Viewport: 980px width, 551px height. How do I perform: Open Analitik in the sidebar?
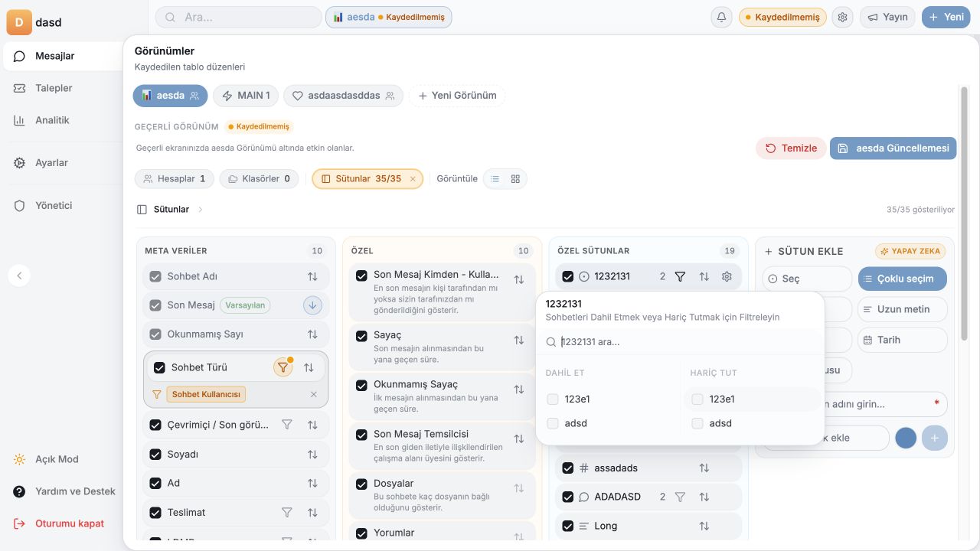(62, 120)
